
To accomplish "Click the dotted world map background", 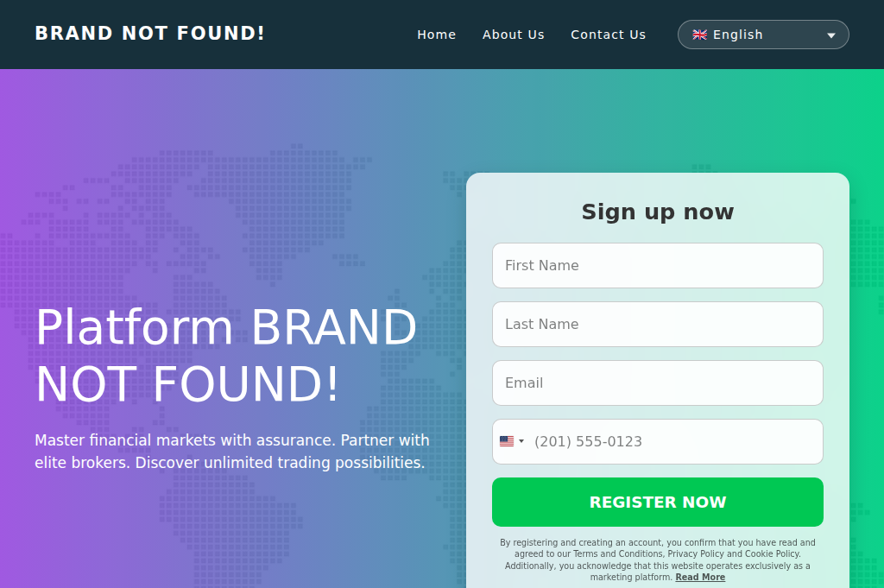I will (259, 207).
